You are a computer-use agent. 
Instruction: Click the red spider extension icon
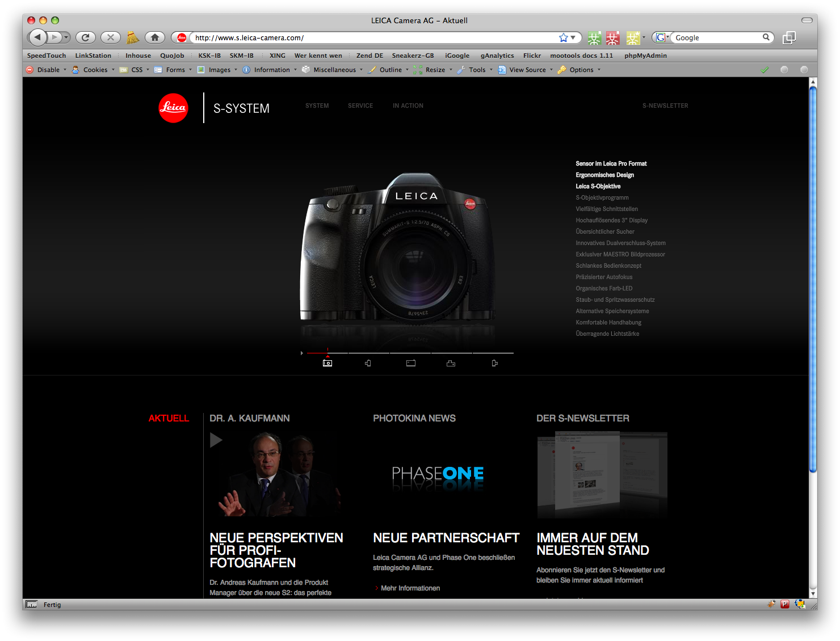612,38
